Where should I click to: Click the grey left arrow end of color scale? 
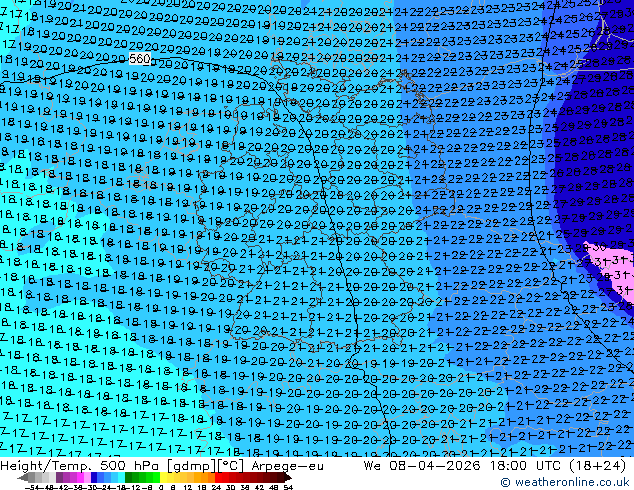(23, 478)
